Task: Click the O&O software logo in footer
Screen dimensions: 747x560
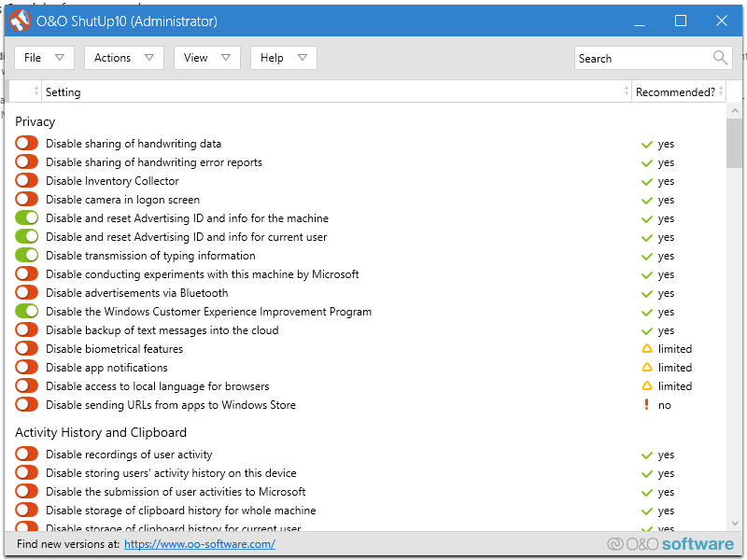Action: (670, 544)
